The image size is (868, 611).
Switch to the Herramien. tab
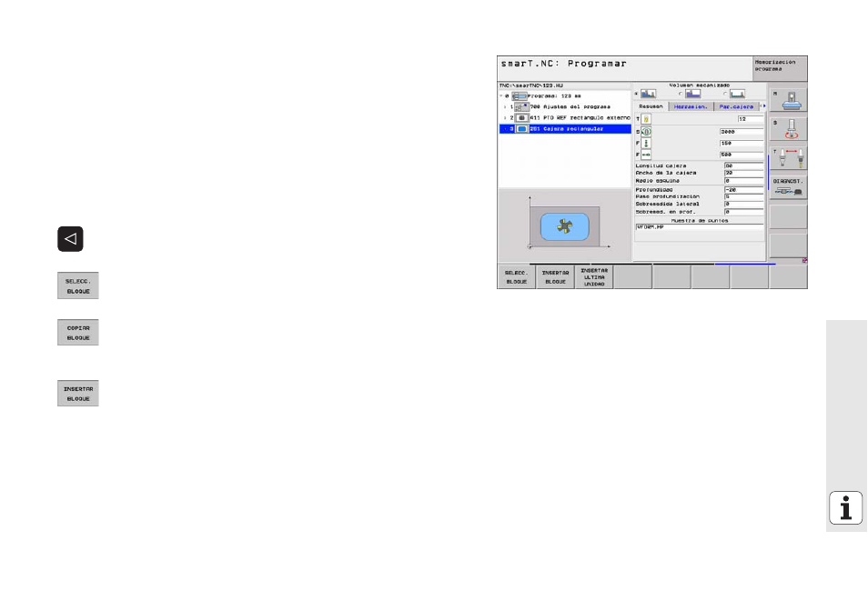[x=691, y=106]
